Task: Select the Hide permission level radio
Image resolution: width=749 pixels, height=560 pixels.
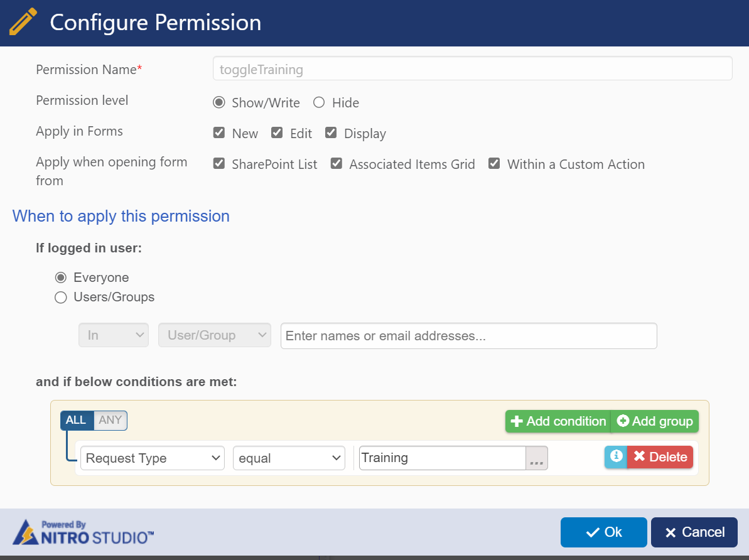Action: [319, 103]
